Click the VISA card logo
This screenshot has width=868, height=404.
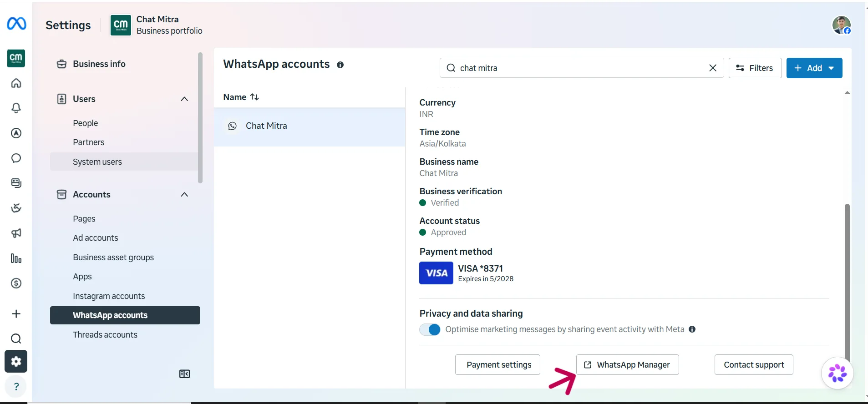point(436,273)
